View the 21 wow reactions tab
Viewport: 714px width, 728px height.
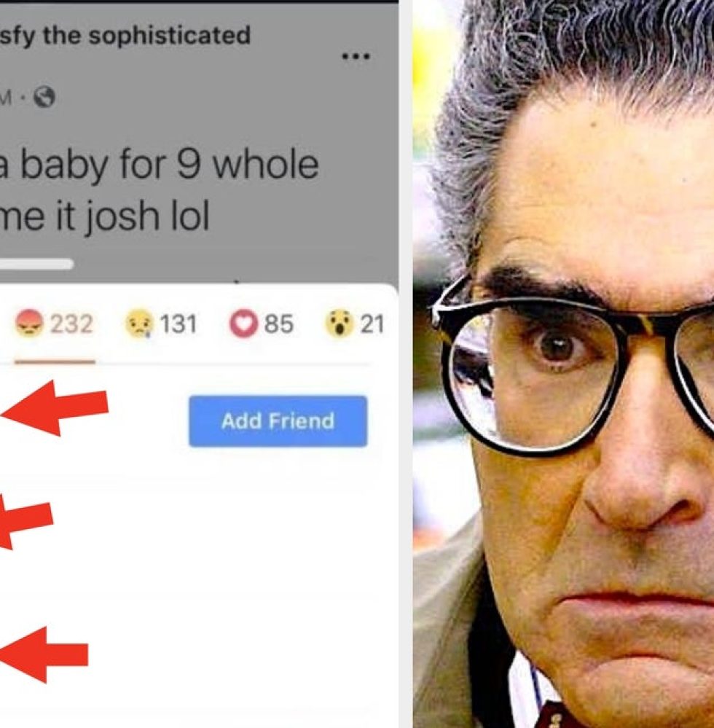click(x=372, y=324)
